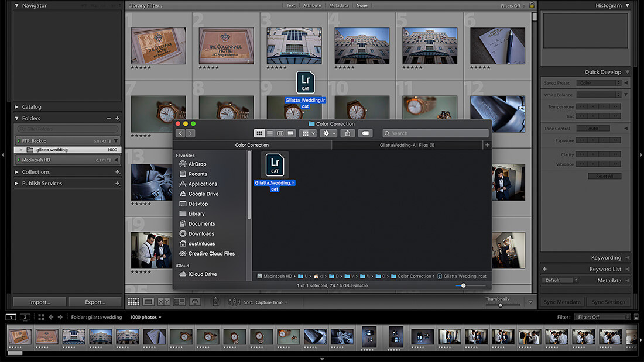Select the secondary display button labeled 2
The height and width of the screenshot is (362, 644).
(25, 317)
